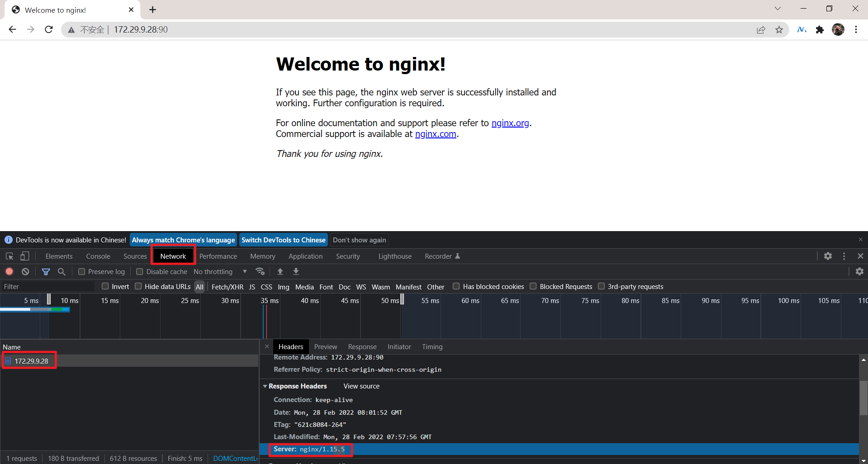Bookmark this page with the star
Image resolution: width=868 pixels, height=464 pixels.
[779, 30]
